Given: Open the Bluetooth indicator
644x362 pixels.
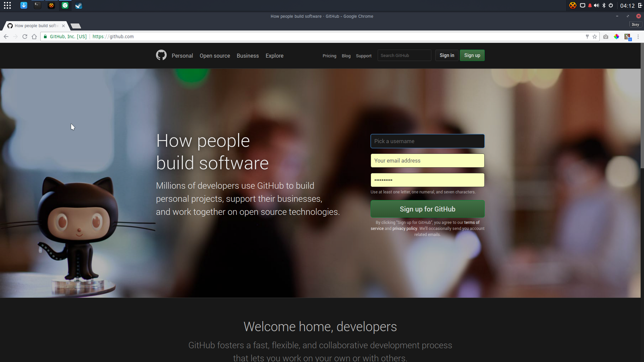Looking at the screenshot, I should [604, 5].
